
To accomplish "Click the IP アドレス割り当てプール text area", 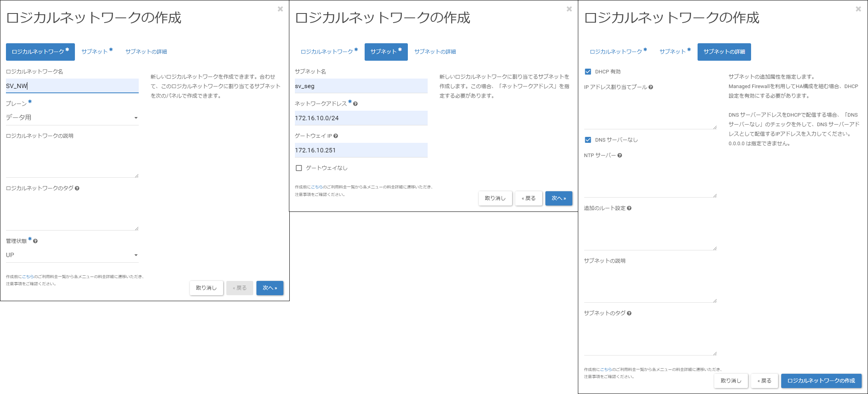I will tap(650, 111).
